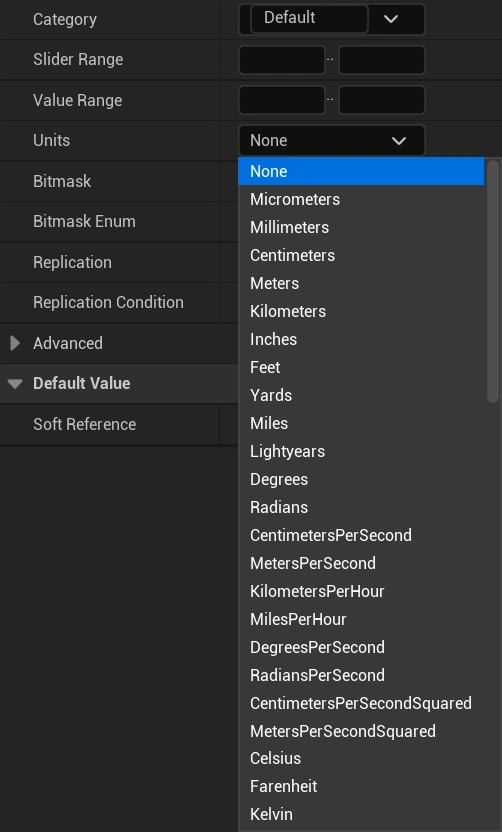Click the Slider Range maximum input field
The height and width of the screenshot is (832, 502).
(x=382, y=59)
